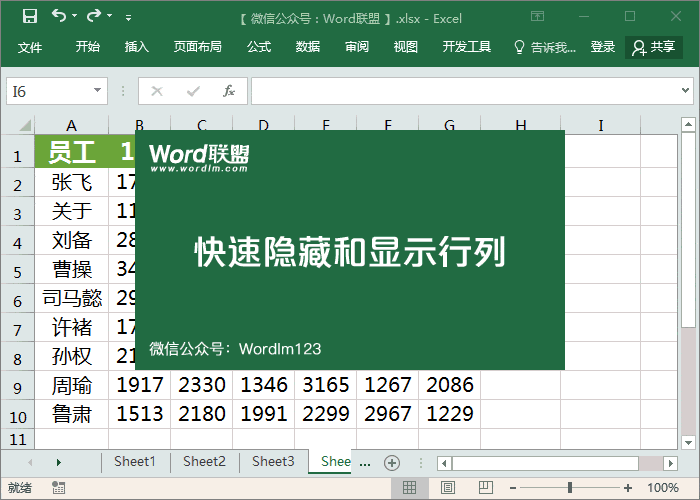Switch to Sheet1 tab
Screen dimensions: 700x500
point(135,462)
